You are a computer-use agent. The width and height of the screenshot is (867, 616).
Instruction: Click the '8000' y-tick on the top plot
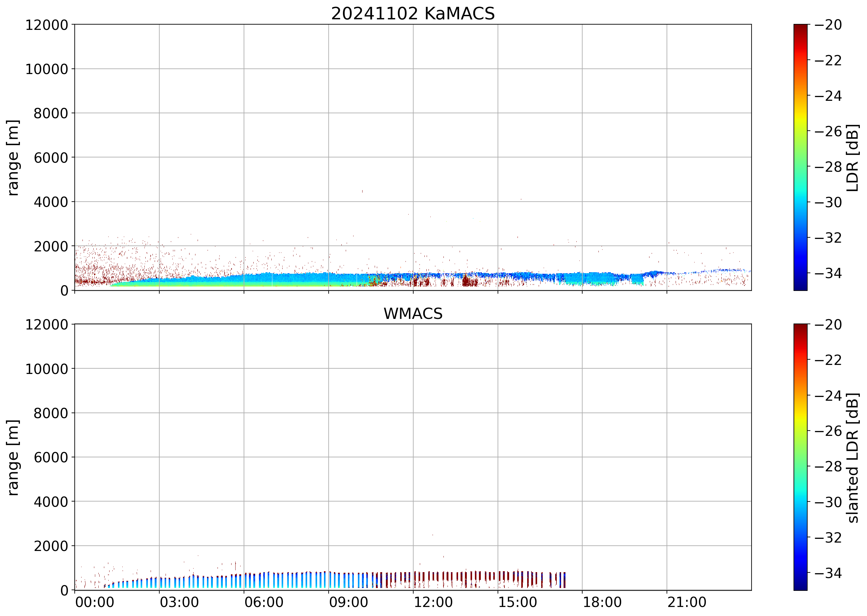51,114
